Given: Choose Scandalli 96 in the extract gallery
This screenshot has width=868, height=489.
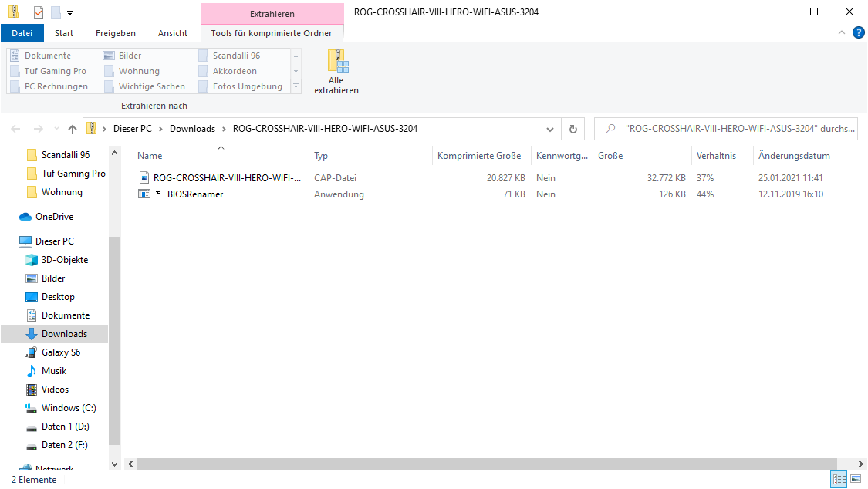Looking at the screenshot, I should (230, 56).
